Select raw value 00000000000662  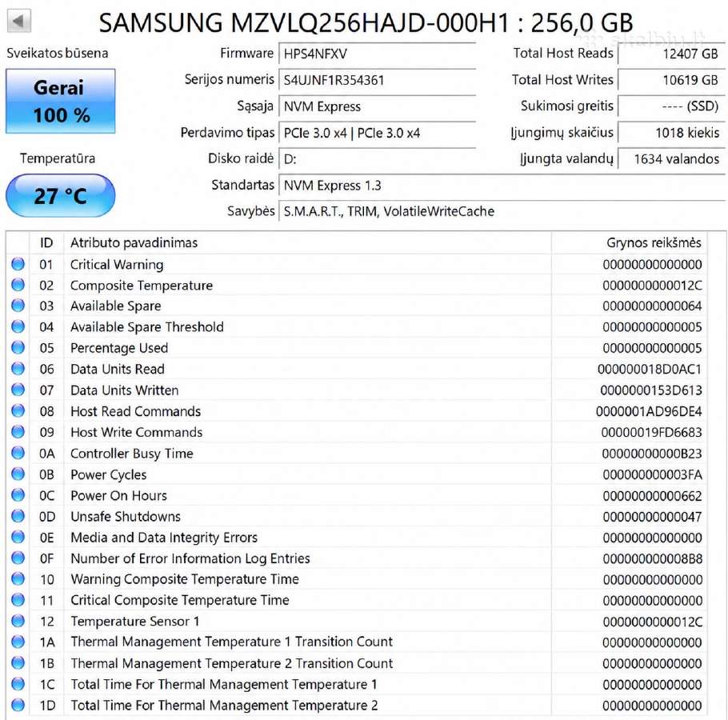[652, 496]
